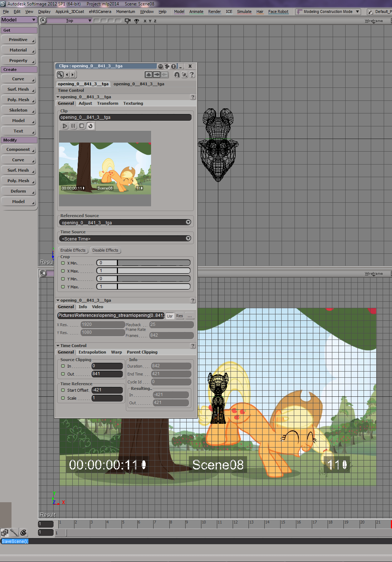The width and height of the screenshot is (392, 562).
Task: Toggle the X Min. crop animation marker
Action: coord(63,263)
